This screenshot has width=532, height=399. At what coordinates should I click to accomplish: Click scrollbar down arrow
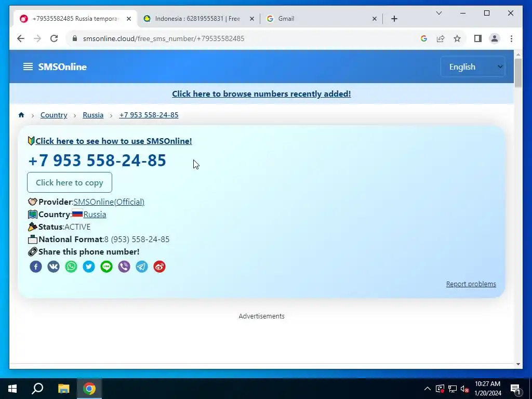pyautogui.click(x=518, y=364)
